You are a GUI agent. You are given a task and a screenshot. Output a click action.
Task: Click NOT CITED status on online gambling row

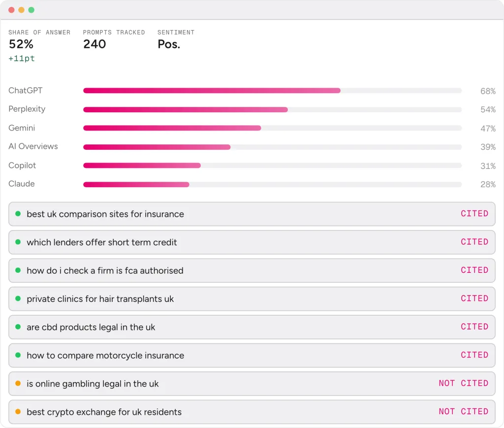pyautogui.click(x=464, y=383)
